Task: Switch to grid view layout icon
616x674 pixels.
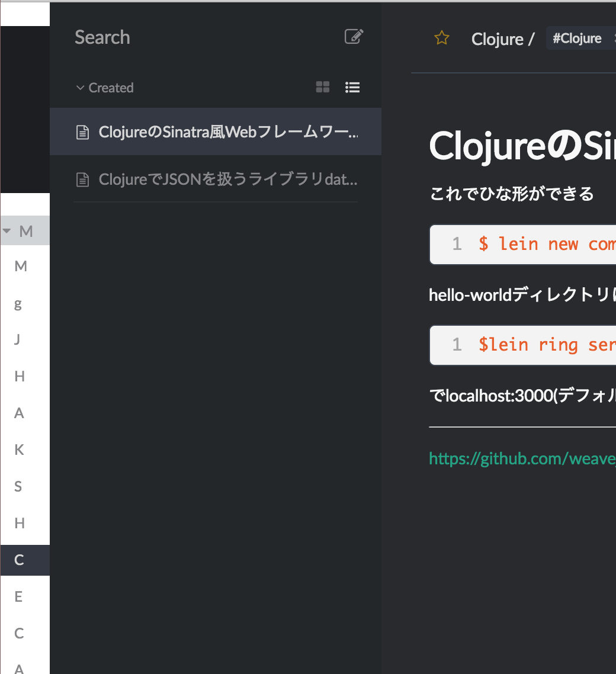Action: click(x=322, y=87)
